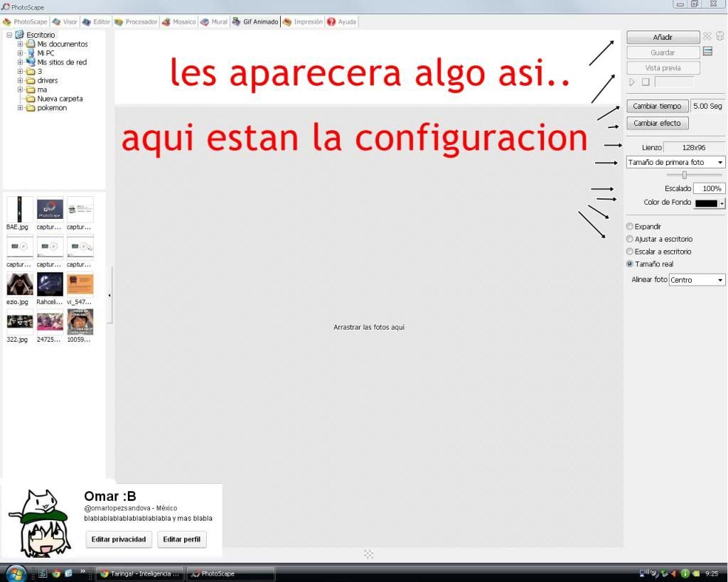728x582 pixels.
Task: Show more quick launch icons chevron
Action: point(82,571)
